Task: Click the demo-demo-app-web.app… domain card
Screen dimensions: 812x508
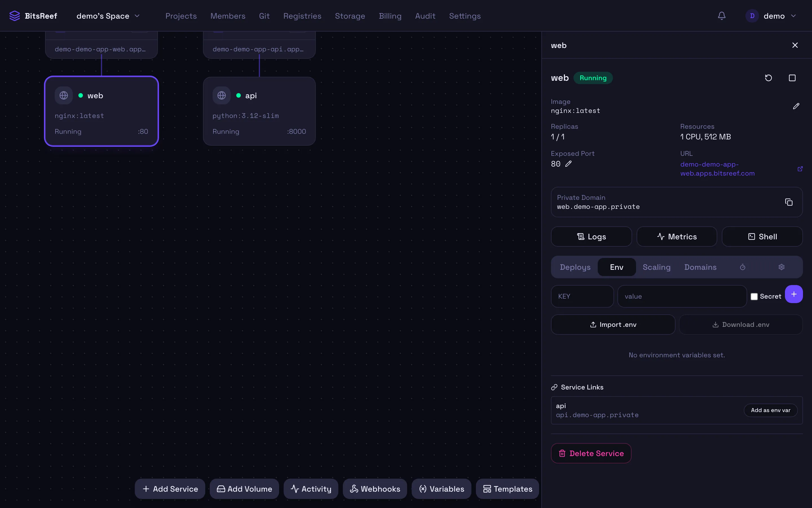Action: [101, 45]
